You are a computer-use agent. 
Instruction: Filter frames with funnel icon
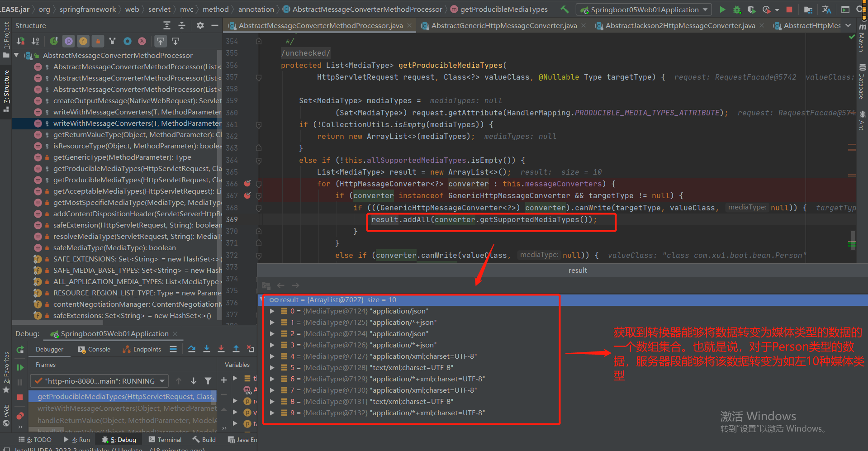click(x=208, y=381)
